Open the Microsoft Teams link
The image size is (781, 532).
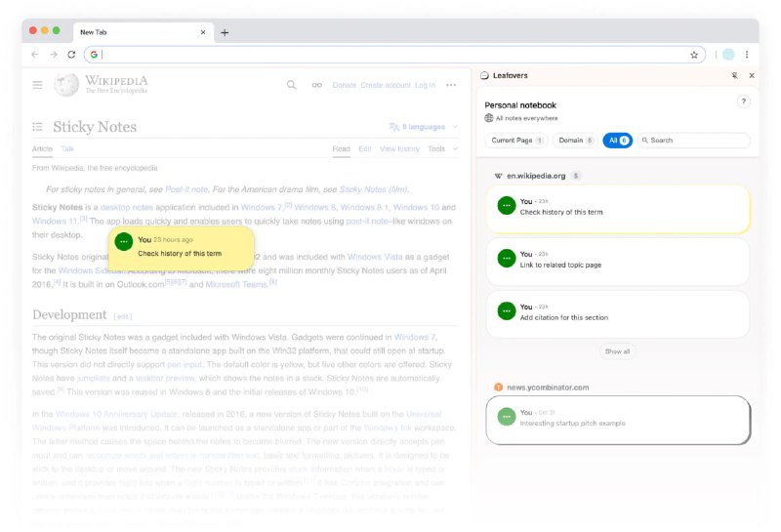click(x=236, y=284)
